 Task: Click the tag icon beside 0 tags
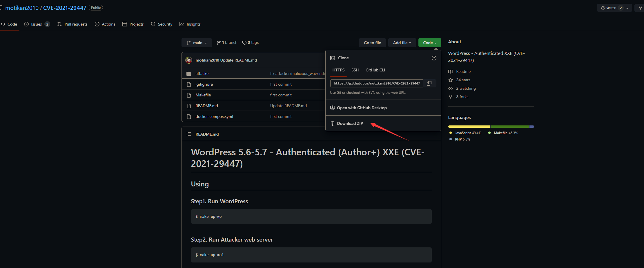244,43
